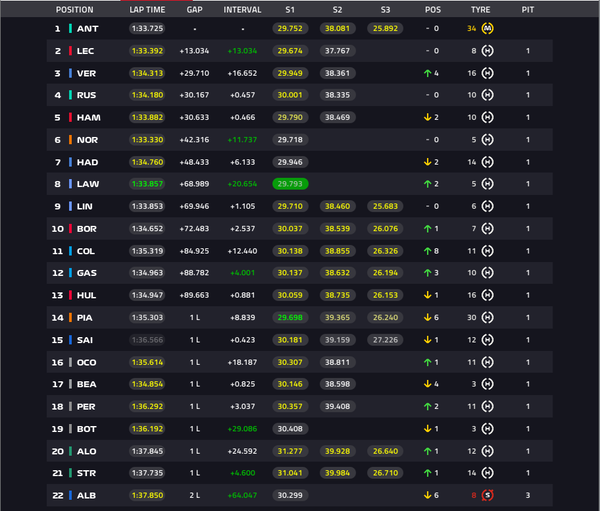The width and height of the screenshot is (600, 511).
Task: Click the TYRE column header
Action: pos(480,10)
